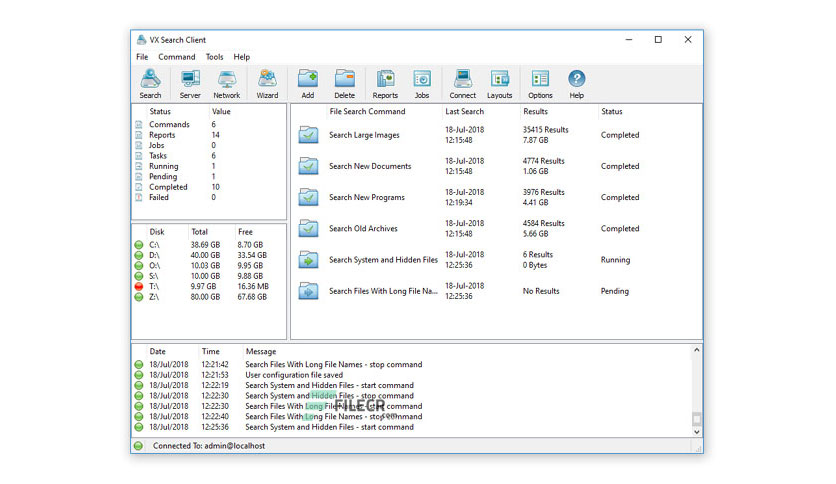The height and width of the screenshot is (484, 836).
Task: Select the Reports row in status list
Action: [x=209, y=135]
